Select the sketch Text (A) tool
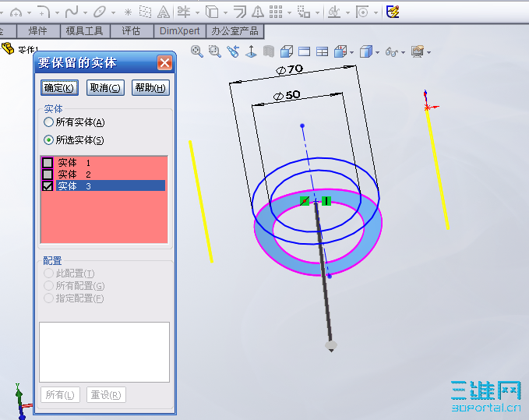 pyautogui.click(x=164, y=12)
